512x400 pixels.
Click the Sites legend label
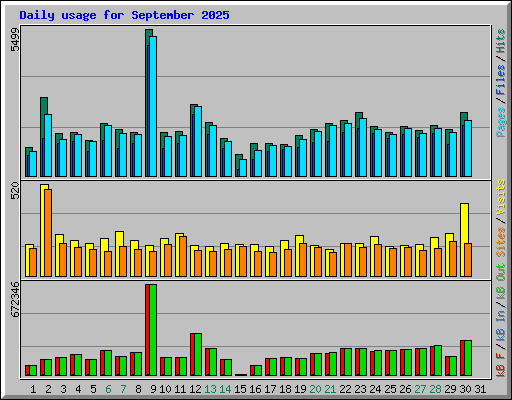point(500,242)
